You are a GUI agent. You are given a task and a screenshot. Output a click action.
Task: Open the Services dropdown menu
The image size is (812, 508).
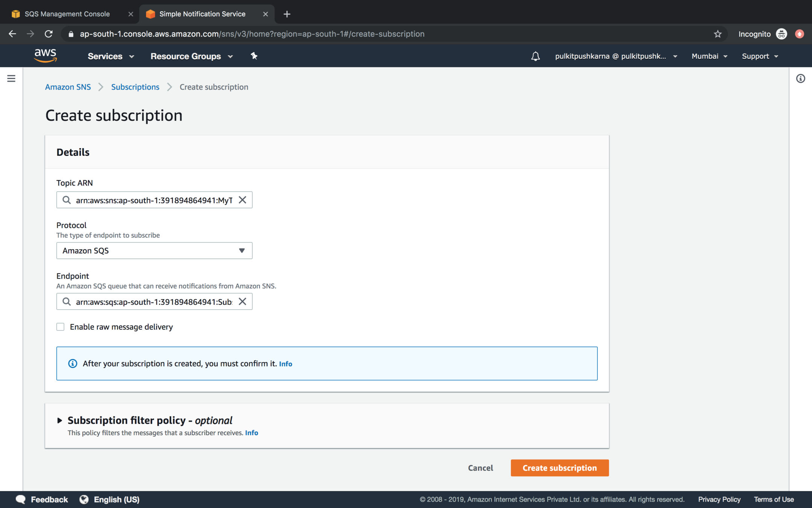pyautogui.click(x=111, y=56)
